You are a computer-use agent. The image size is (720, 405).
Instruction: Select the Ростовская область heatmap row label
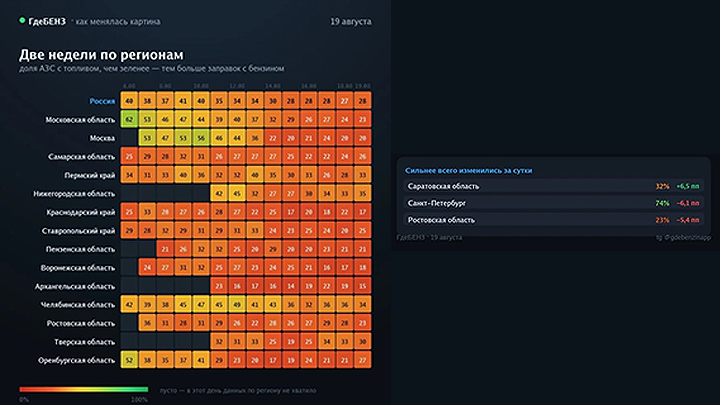click(x=81, y=323)
